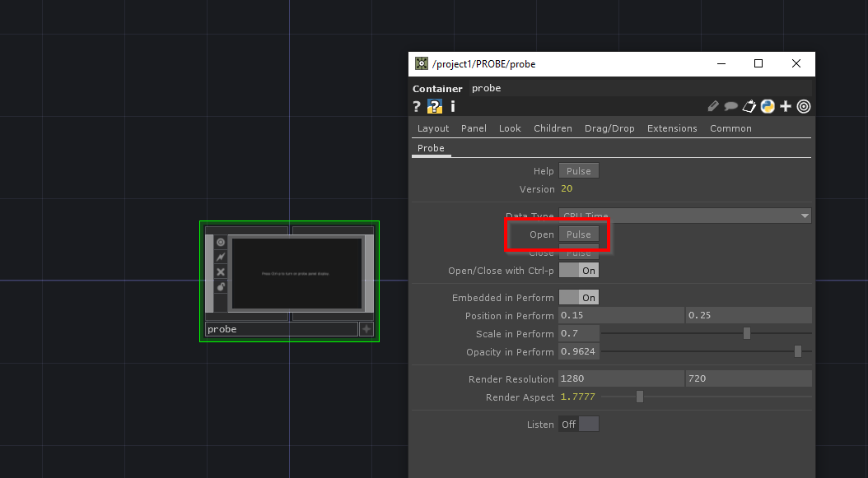Viewport: 868px width, 478px height.
Task: Expand the Data Type dropdown arrow
Action: click(805, 216)
